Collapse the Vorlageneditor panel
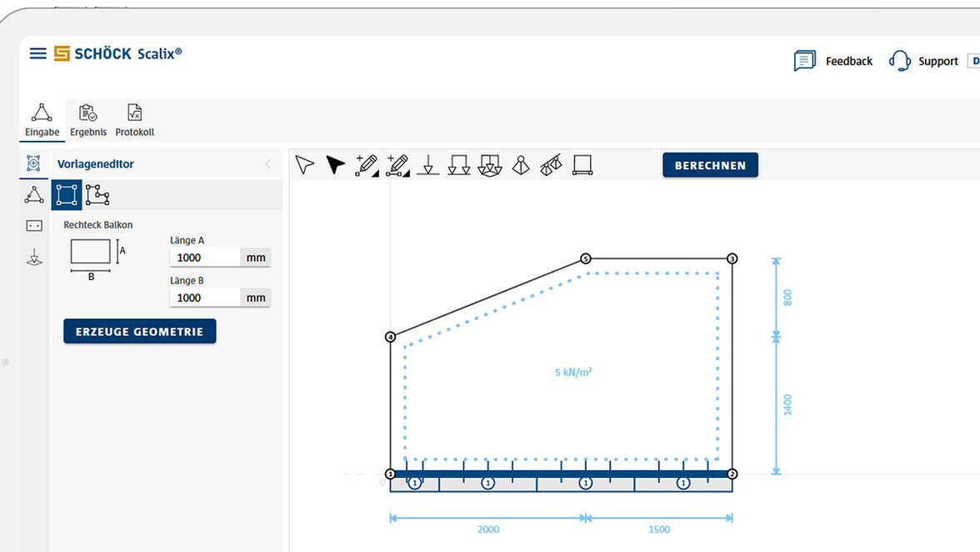Viewport: 980px width, 552px height. click(267, 164)
